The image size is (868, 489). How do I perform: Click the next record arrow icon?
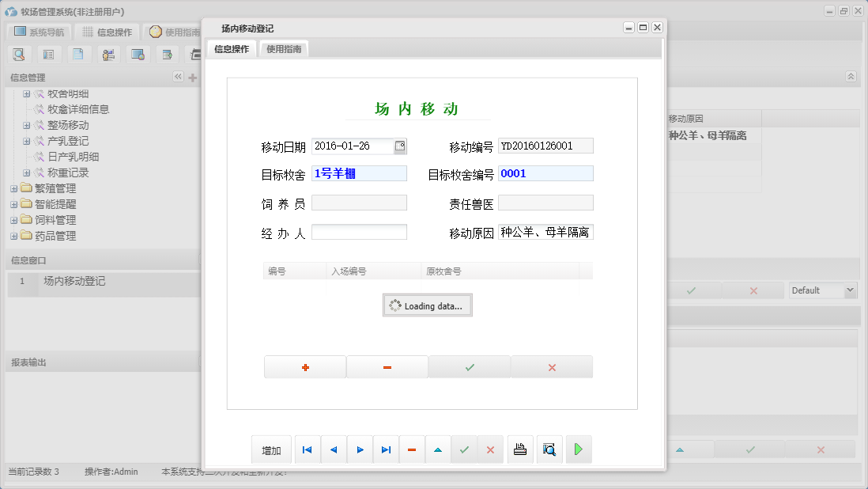click(360, 449)
